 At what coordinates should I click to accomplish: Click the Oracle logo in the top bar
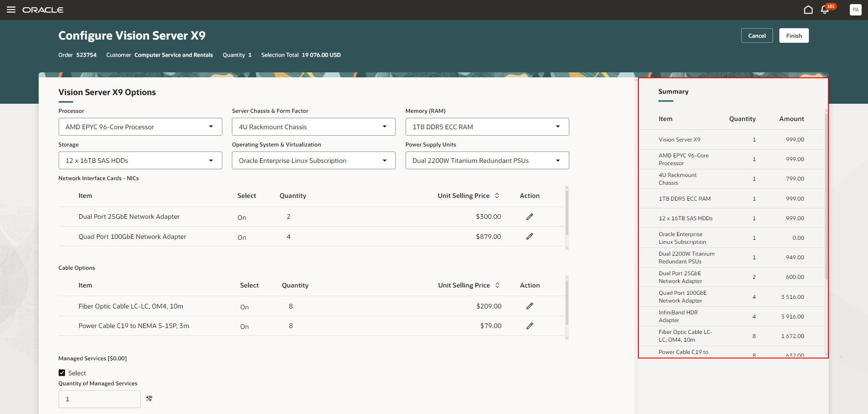[x=43, y=10]
